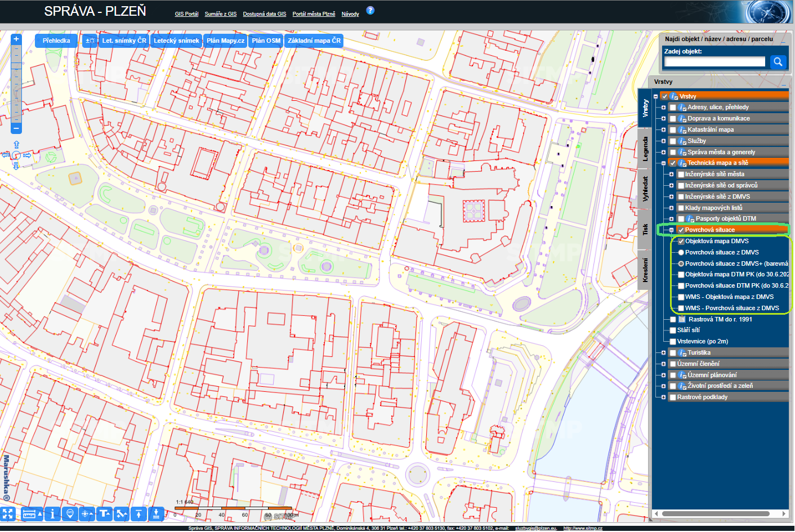Collapse Technická mapa a sítě node
795x532 pixels.
tap(663, 163)
